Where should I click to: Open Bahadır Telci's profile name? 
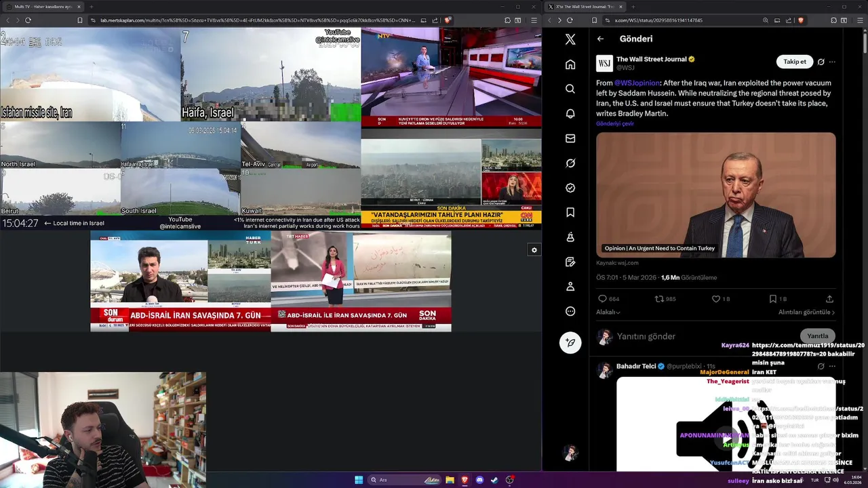click(636, 366)
